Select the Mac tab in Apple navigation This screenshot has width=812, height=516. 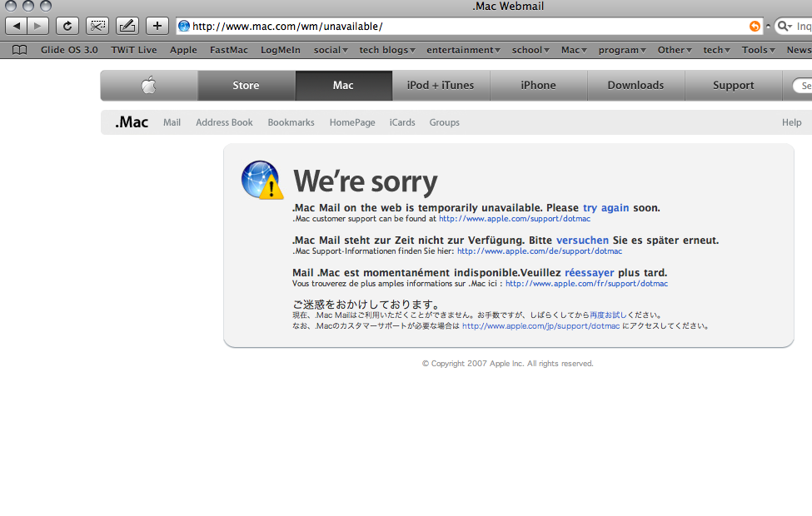pyautogui.click(x=343, y=86)
